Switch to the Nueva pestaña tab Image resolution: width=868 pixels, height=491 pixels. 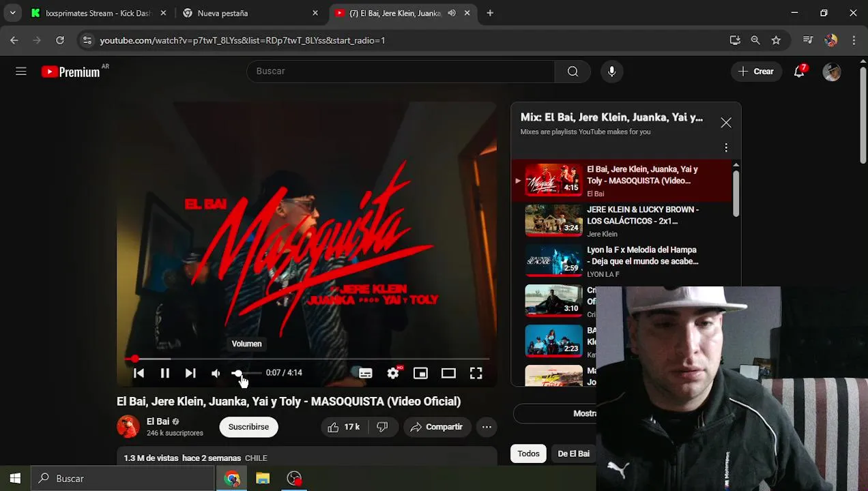[248, 13]
